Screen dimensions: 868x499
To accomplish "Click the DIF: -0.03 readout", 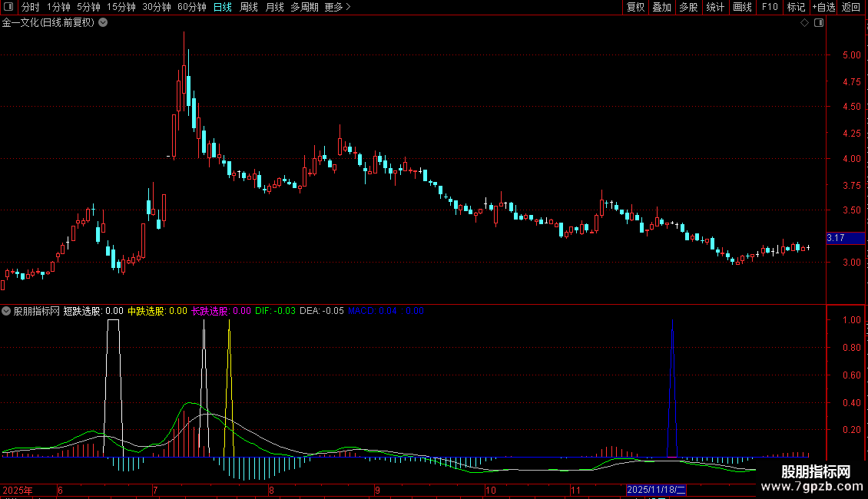I will tap(275, 311).
